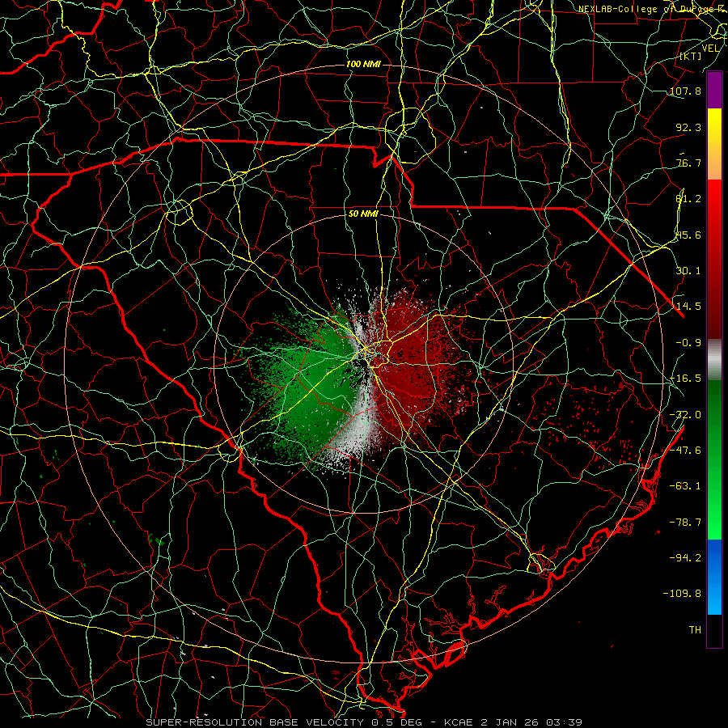The width and height of the screenshot is (728, 728).
Task: Click the -16.5 velocity scale value
Action: coord(685,379)
